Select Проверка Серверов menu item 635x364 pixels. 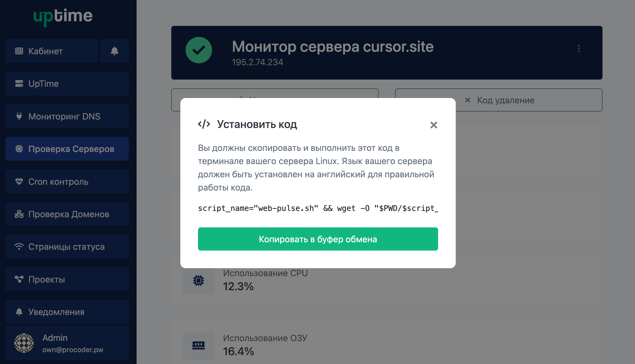click(67, 149)
